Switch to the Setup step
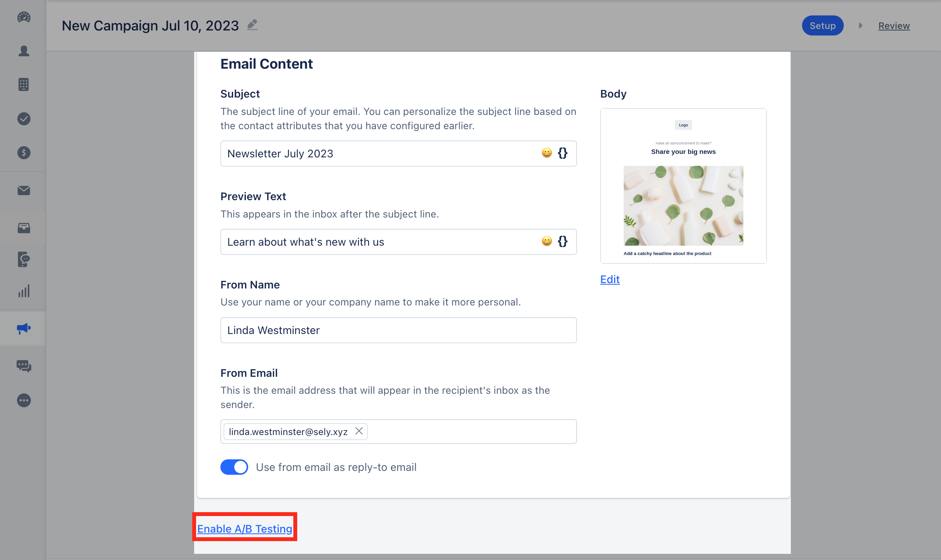The height and width of the screenshot is (560, 941). pyautogui.click(x=822, y=25)
